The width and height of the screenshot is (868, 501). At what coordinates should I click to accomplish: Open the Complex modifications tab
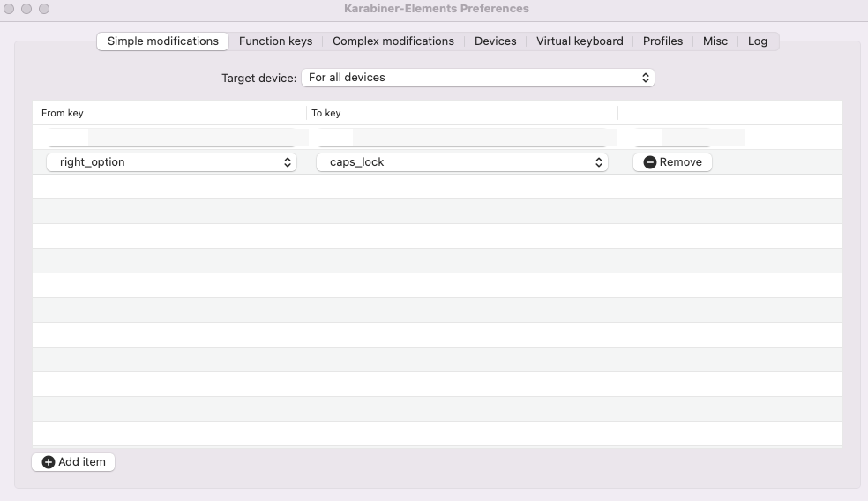coord(393,41)
